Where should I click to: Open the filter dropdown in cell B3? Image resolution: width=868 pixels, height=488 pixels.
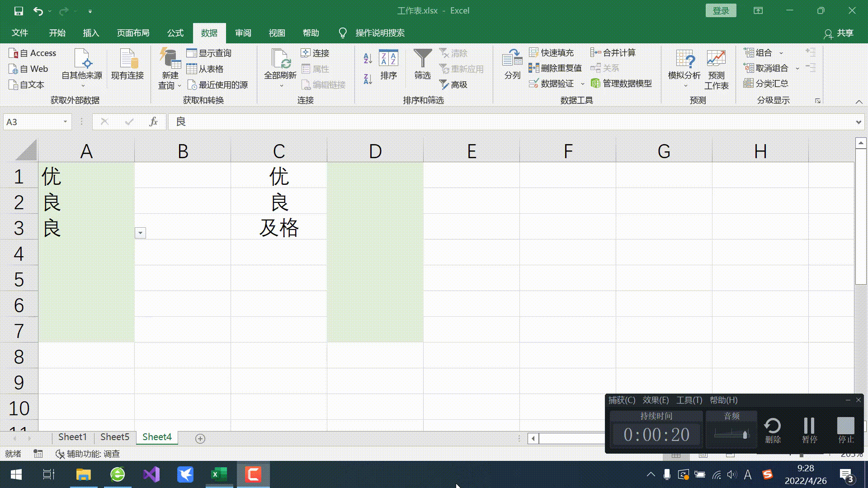140,233
